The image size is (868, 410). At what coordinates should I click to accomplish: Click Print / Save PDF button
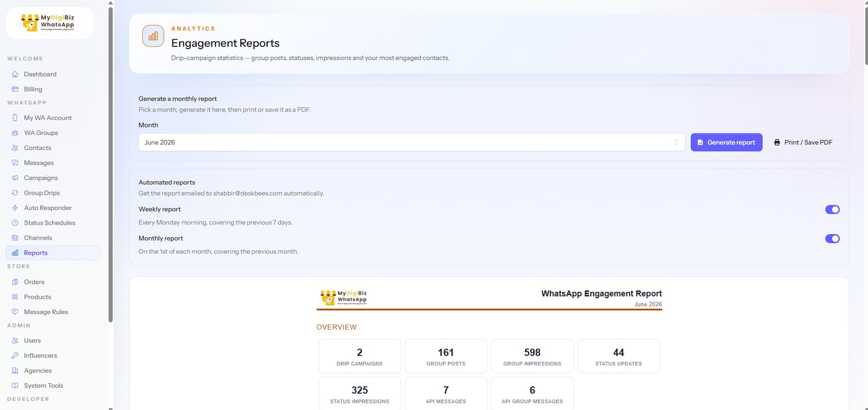[803, 142]
